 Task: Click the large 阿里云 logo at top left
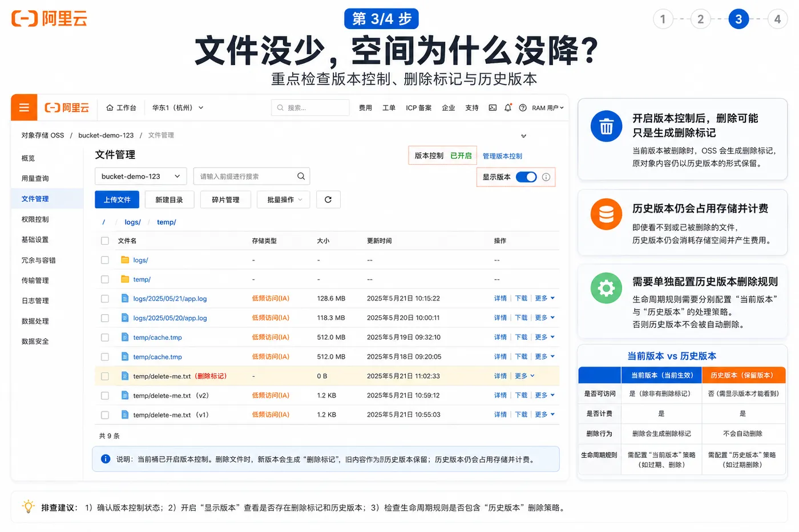(50, 19)
